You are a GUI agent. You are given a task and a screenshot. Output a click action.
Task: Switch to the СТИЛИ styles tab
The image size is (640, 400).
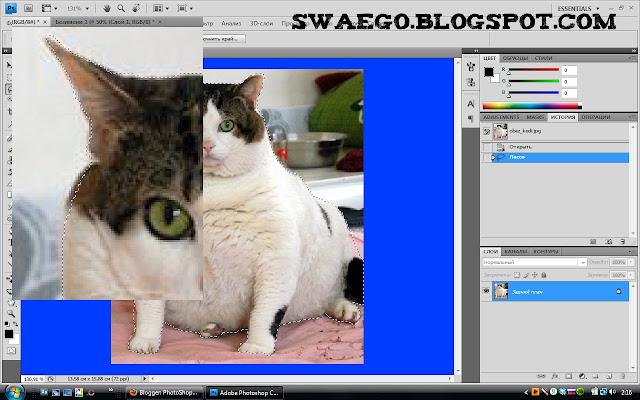(543, 58)
